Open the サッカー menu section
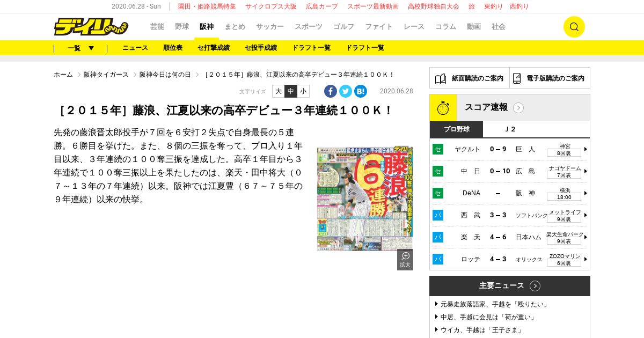Viewport: 644px width, 338px height. 270,26
